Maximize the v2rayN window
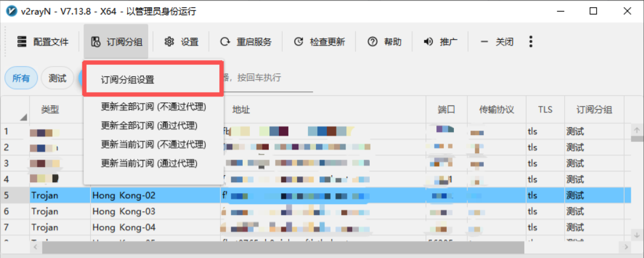Screen dimensions: 644x258 (593, 11)
